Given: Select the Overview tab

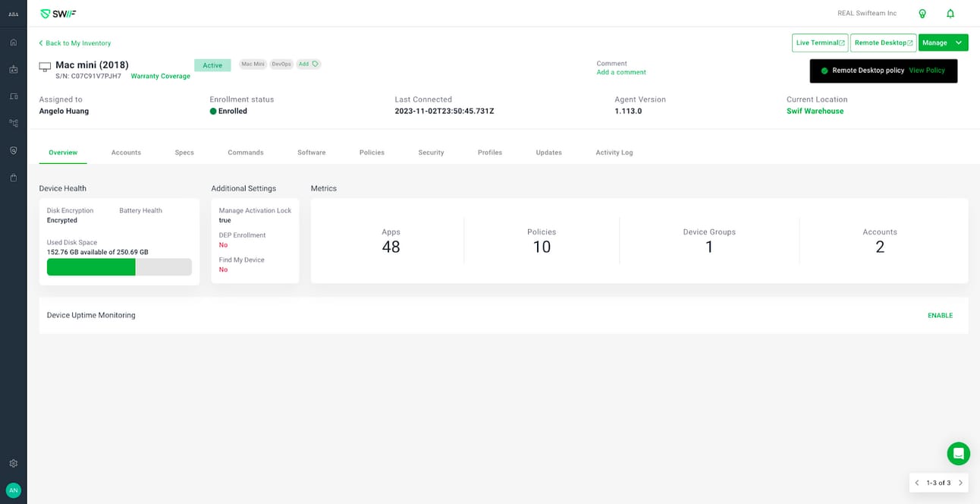Looking at the screenshot, I should [x=63, y=153].
